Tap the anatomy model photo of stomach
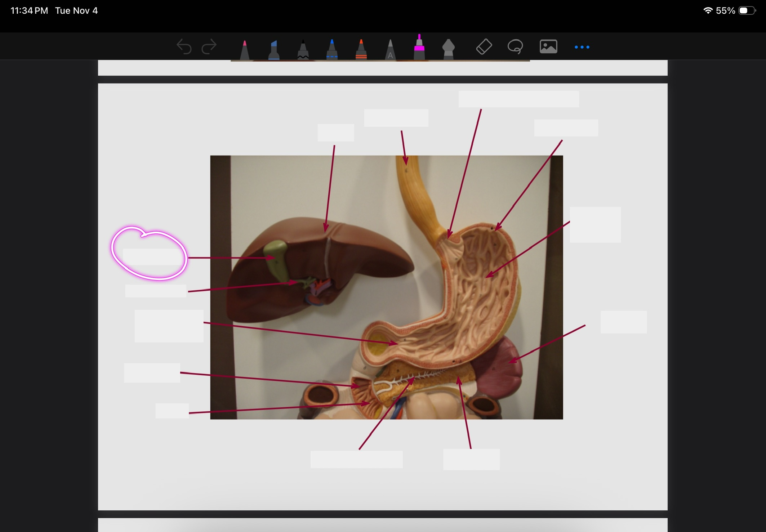This screenshot has height=532, width=766. pyautogui.click(x=386, y=287)
